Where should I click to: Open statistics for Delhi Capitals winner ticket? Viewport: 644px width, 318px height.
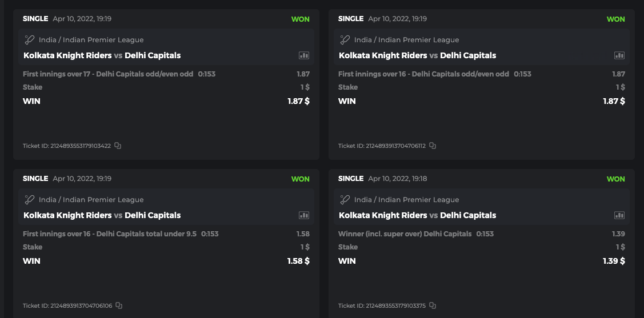pos(619,215)
